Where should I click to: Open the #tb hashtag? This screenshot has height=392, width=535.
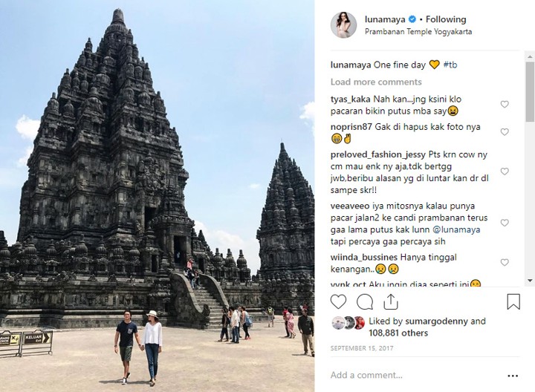tap(450, 65)
